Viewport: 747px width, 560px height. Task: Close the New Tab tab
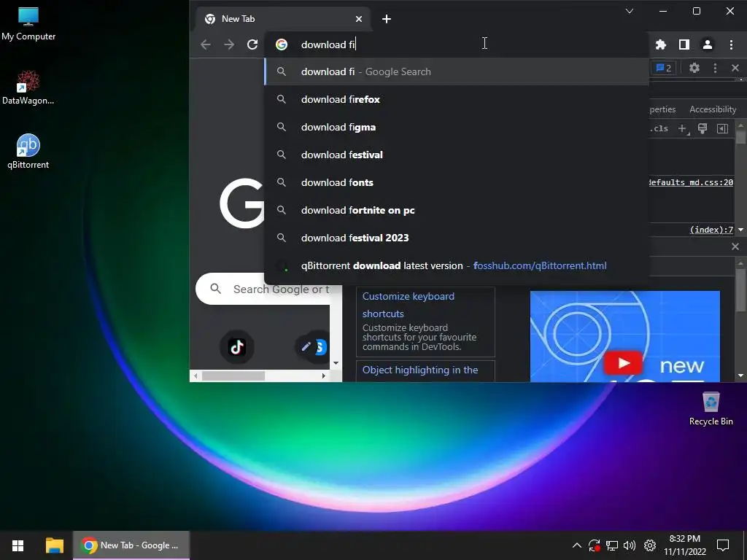359,19
